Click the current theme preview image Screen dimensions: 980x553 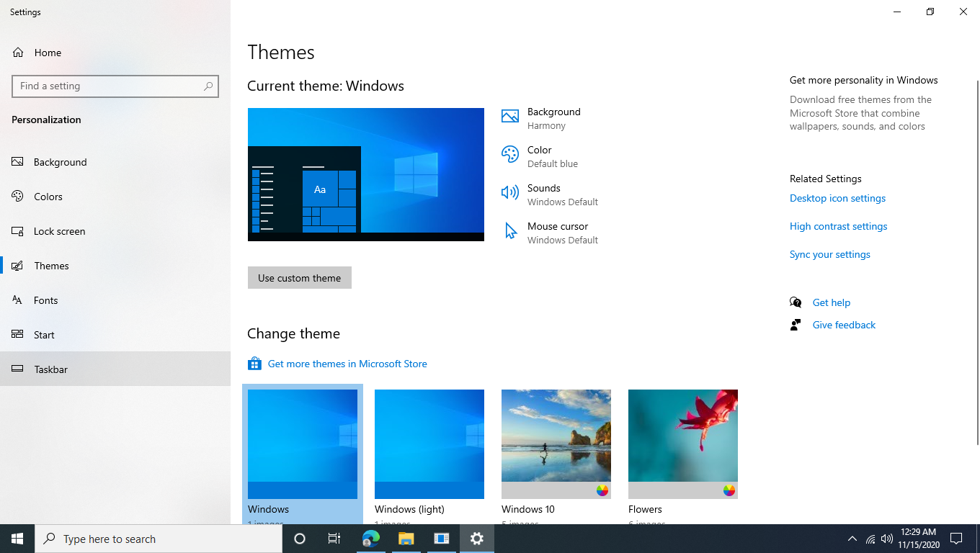366,174
